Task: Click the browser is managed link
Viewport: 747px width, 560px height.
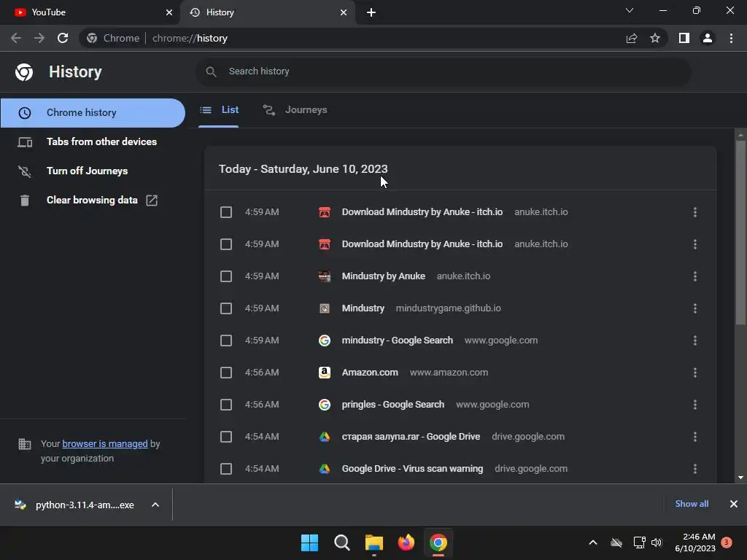Action: tap(105, 444)
